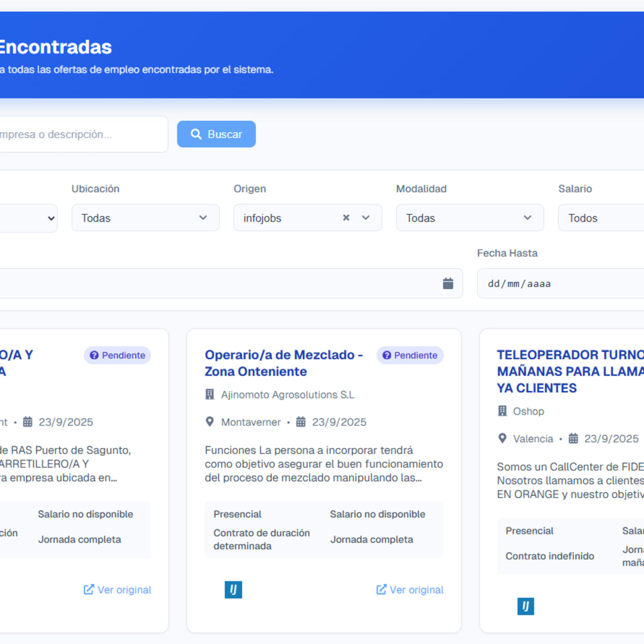Click the Fecha Hasta date input showing dd/mm/aaaa
Screen dimensions: 644x644
pos(563,283)
